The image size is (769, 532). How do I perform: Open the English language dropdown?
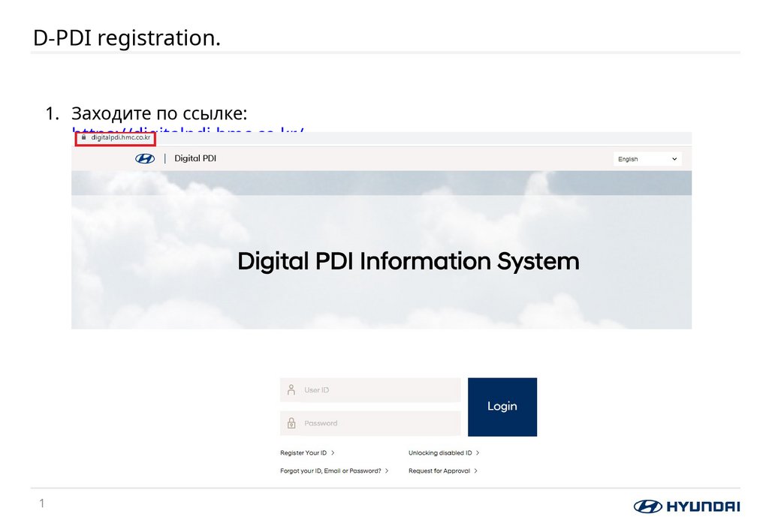[647, 159]
